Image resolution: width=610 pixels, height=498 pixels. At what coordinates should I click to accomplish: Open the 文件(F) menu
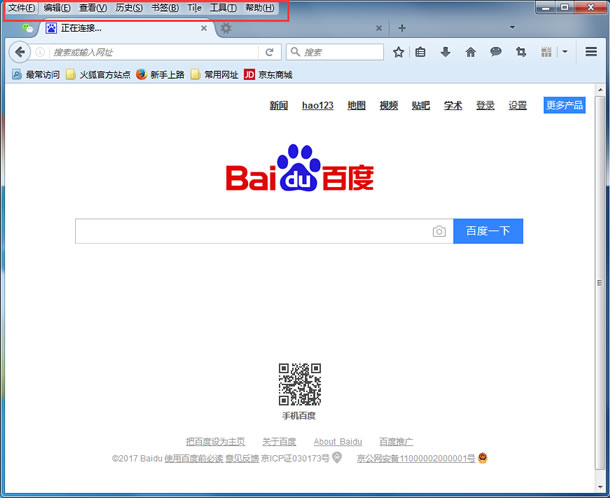tap(22, 8)
